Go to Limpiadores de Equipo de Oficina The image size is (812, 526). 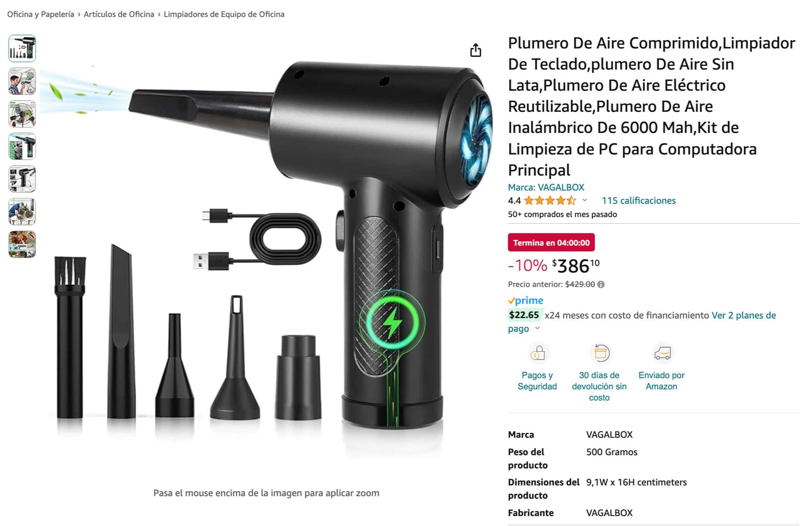(224, 14)
